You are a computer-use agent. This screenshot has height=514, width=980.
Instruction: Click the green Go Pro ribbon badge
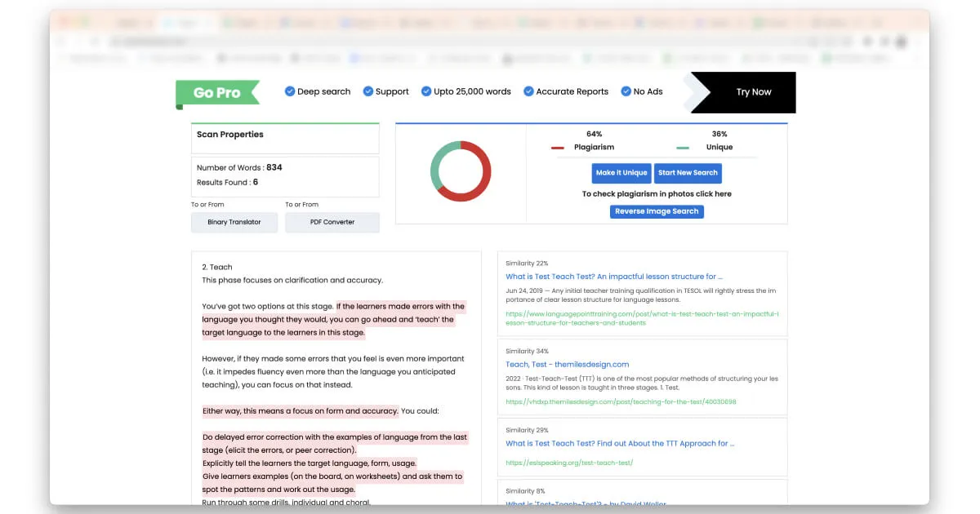pos(217,93)
